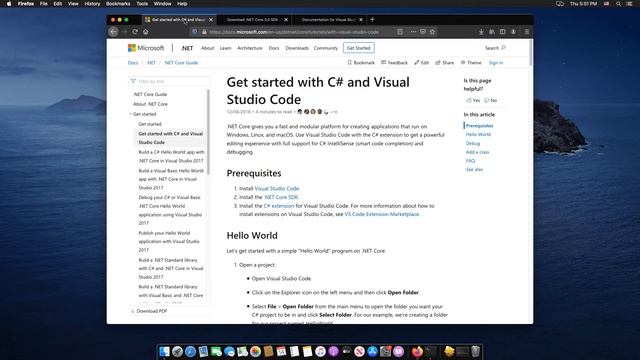Save page to Pocket icon
Viewport: 640px width, 360px height.
(423, 32)
